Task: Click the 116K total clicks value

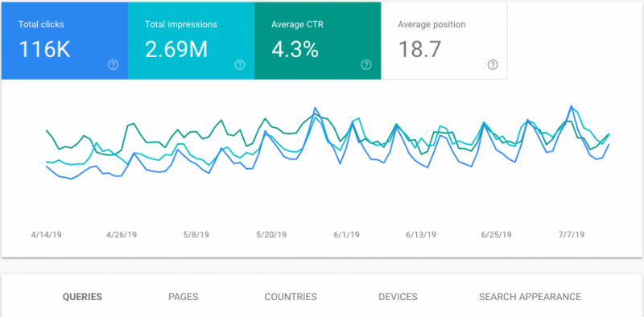Action: pyautogui.click(x=44, y=50)
